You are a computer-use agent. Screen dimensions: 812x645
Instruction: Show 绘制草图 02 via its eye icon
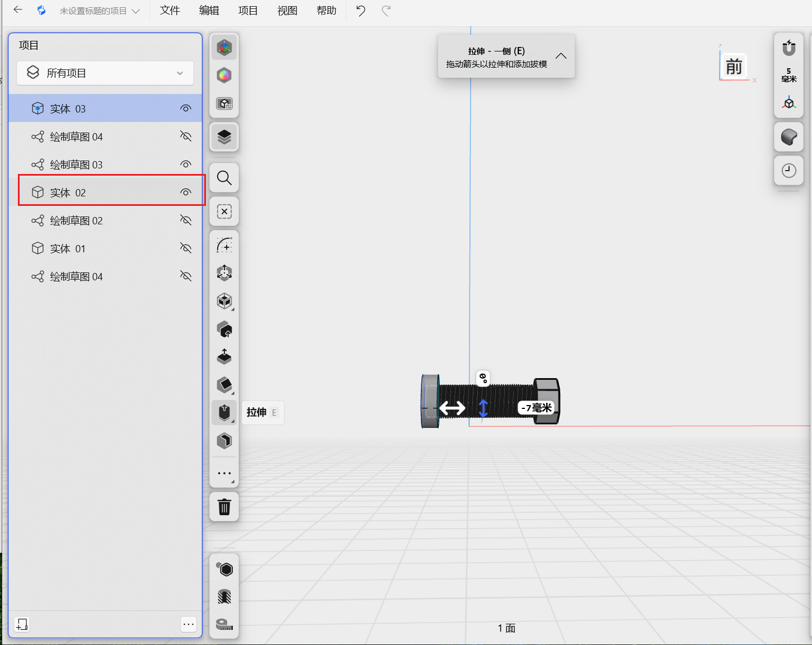pyautogui.click(x=186, y=220)
